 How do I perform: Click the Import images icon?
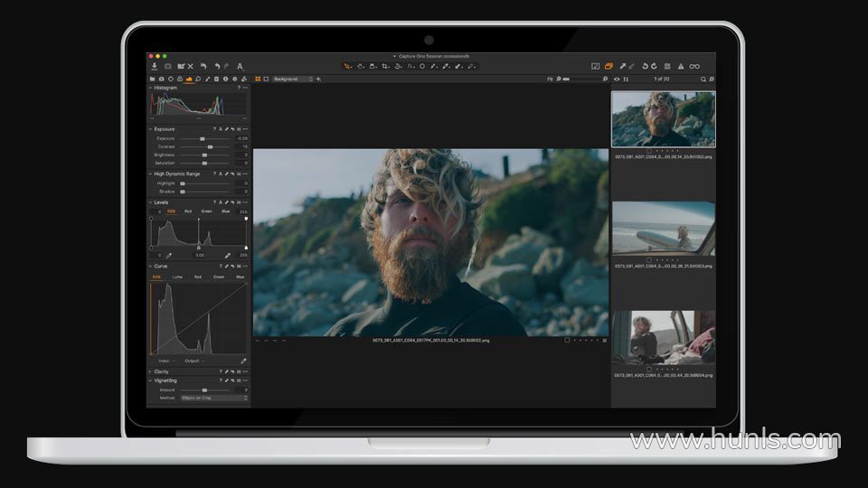click(155, 66)
